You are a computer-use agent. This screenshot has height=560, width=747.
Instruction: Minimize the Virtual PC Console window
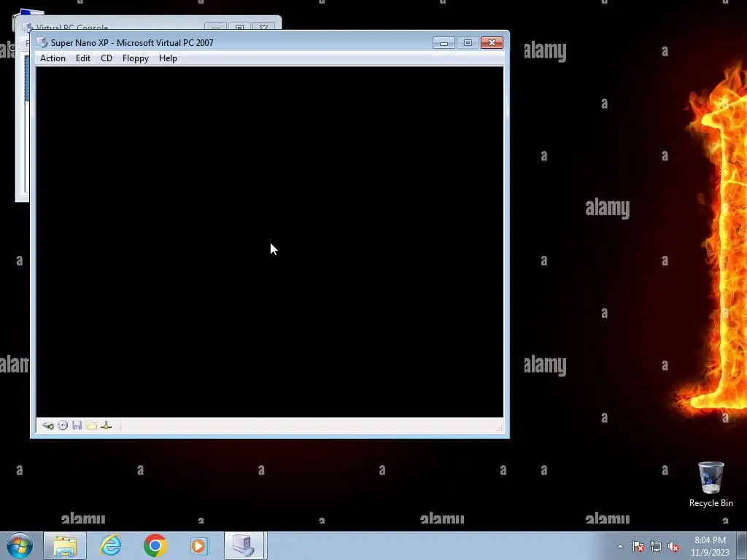point(215,27)
